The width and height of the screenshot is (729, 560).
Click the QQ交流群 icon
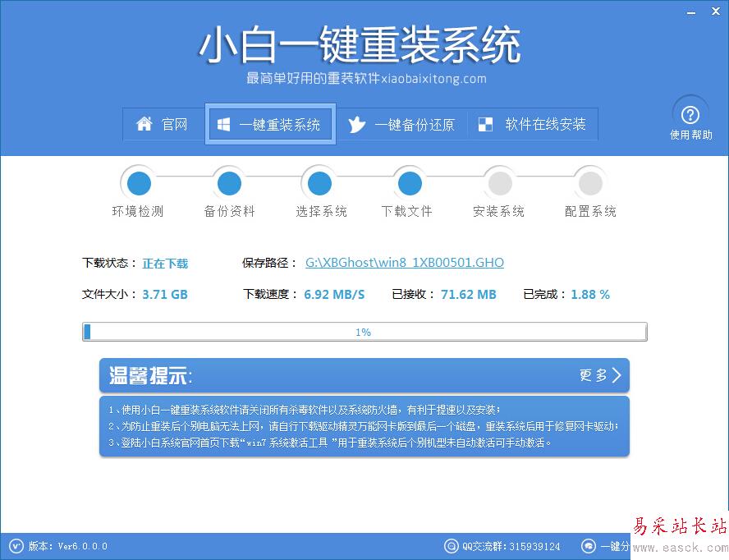tap(451, 546)
